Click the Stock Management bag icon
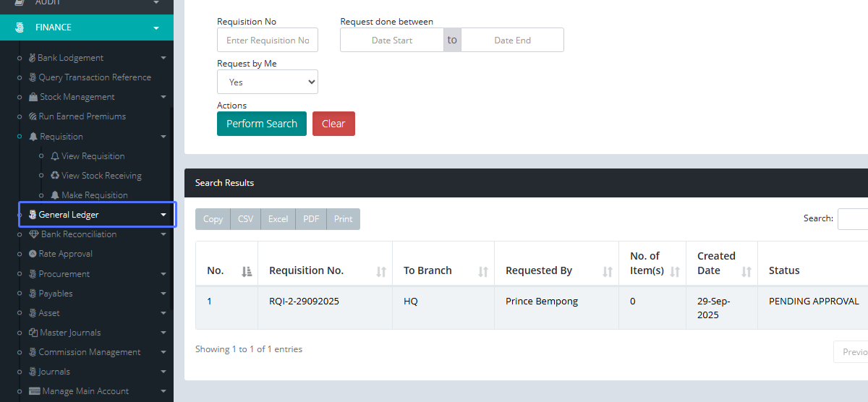The height and width of the screenshot is (402, 868). pyautogui.click(x=33, y=97)
